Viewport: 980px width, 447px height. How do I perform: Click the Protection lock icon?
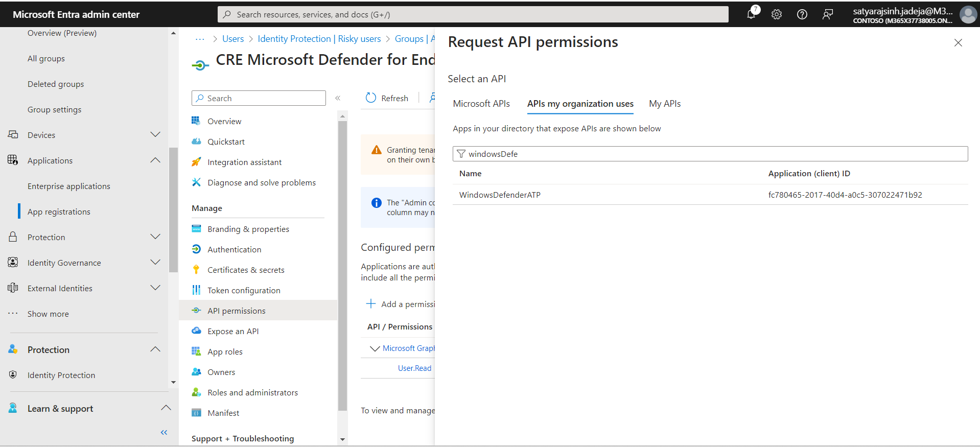(13, 237)
